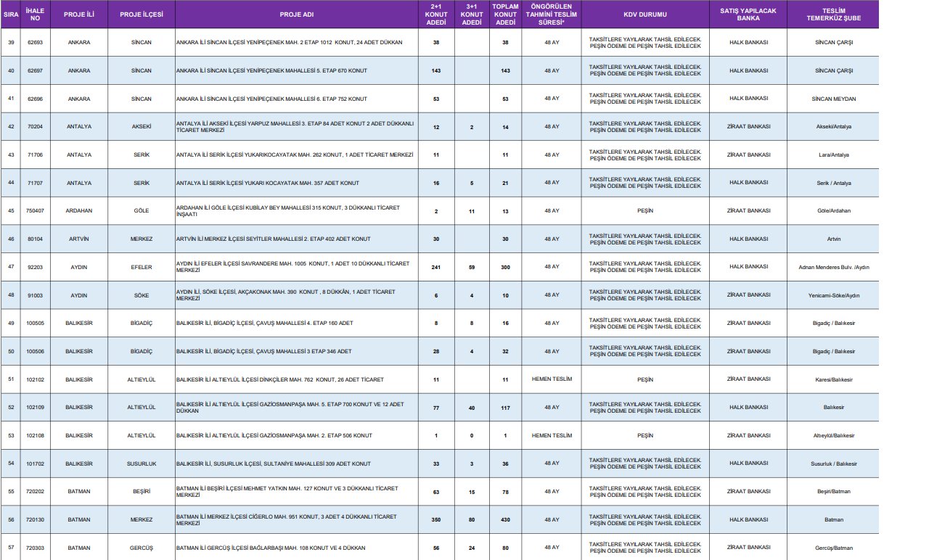Click total housing count 430
Image resolution: width=929 pixels, height=560 pixels.
coord(505,520)
